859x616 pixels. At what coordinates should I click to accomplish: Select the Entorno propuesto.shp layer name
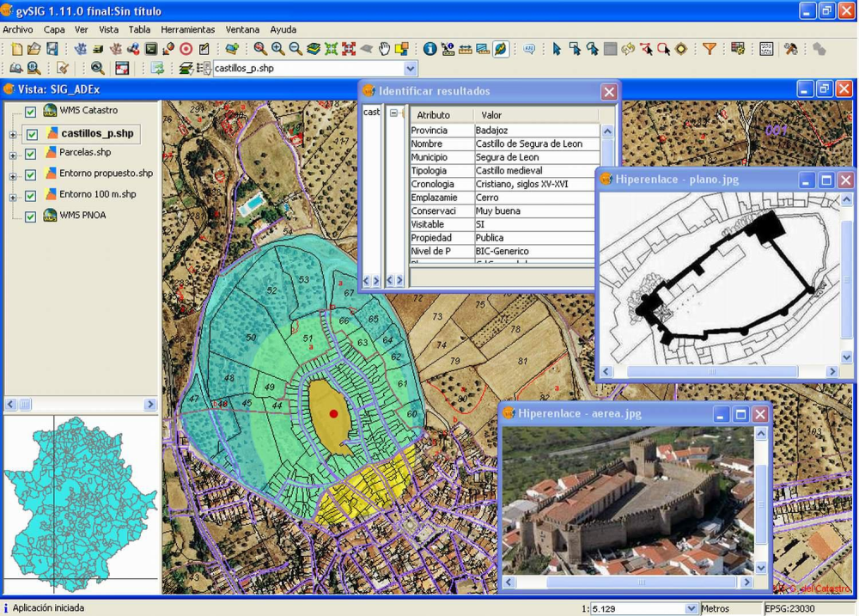click(106, 174)
